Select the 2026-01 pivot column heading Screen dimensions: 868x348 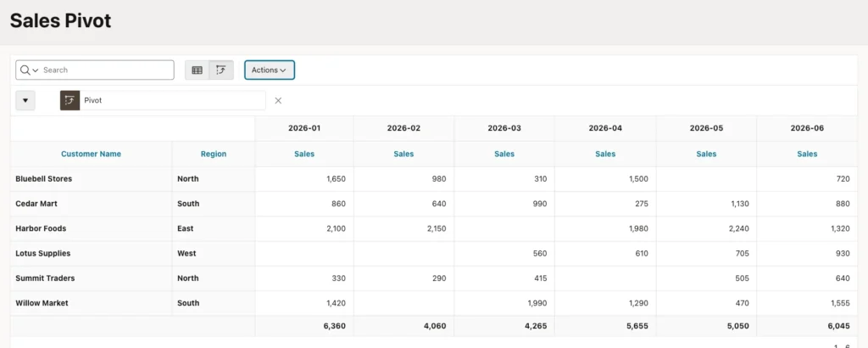pos(304,128)
